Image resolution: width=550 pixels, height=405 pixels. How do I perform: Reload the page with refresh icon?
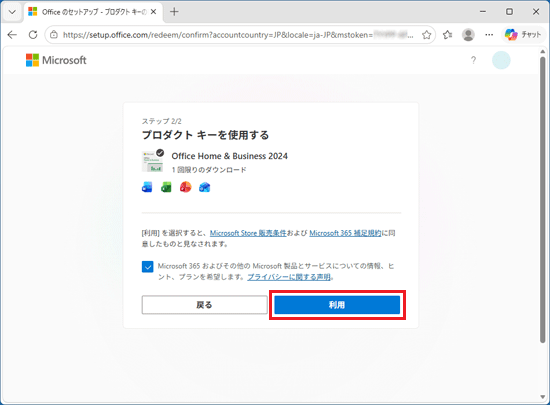(33, 35)
